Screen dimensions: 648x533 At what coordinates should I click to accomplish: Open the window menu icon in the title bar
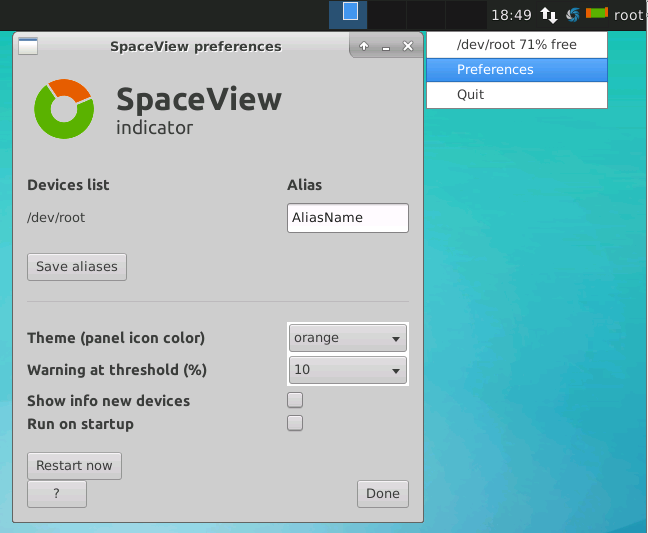point(28,46)
